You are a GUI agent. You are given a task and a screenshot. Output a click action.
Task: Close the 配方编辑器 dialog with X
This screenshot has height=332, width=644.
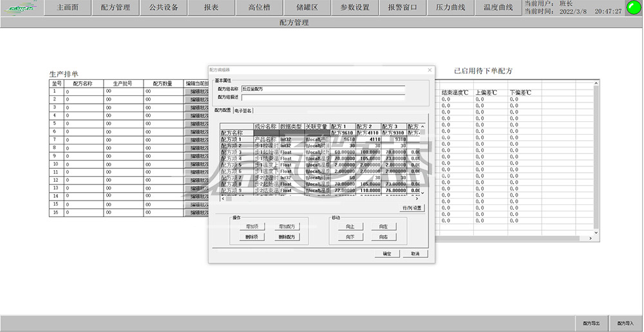pyautogui.click(x=430, y=70)
